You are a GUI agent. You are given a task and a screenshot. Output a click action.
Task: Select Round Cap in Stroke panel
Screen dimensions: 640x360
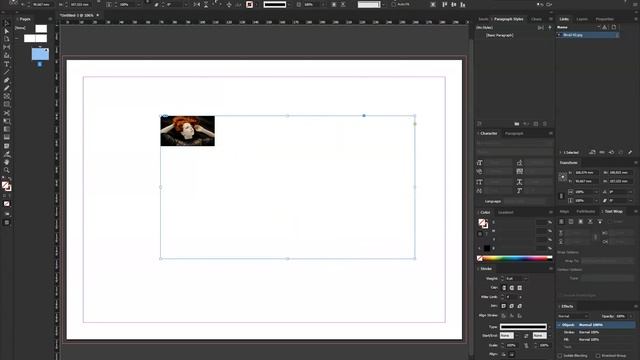512,288
